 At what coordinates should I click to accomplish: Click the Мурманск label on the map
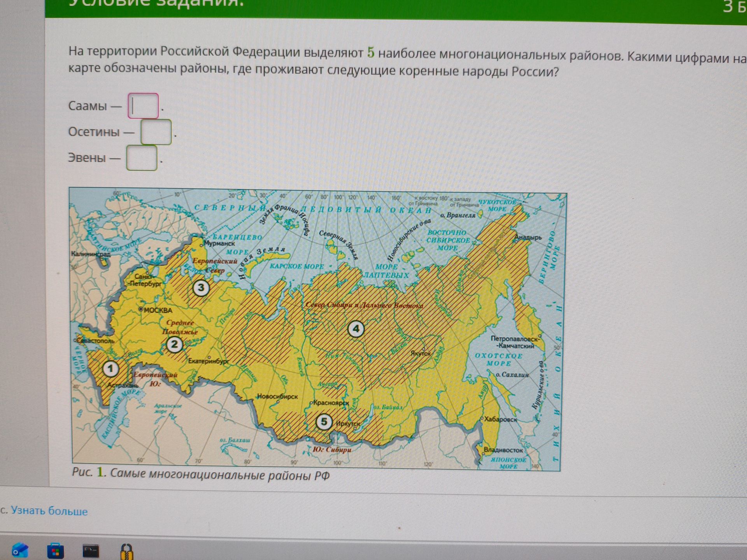point(219,243)
